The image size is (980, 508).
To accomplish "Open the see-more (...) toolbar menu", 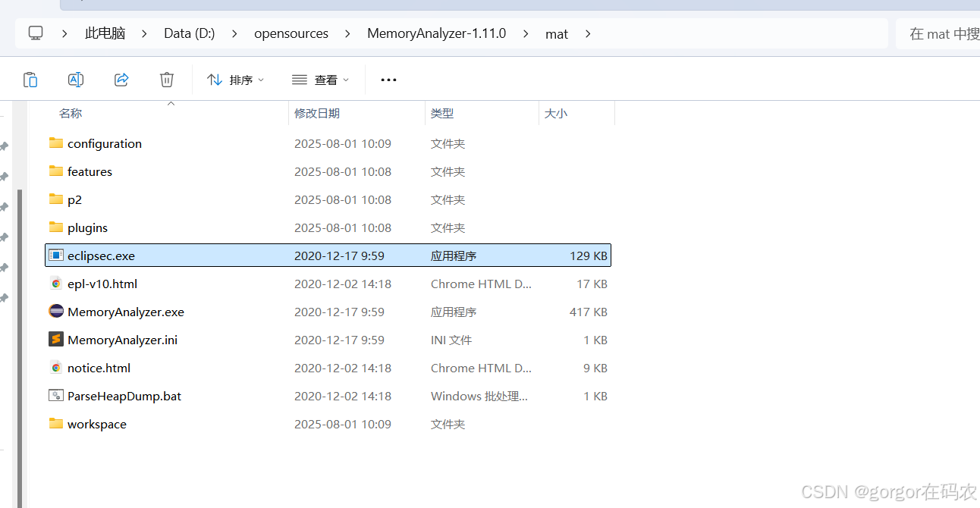I will click(x=388, y=79).
